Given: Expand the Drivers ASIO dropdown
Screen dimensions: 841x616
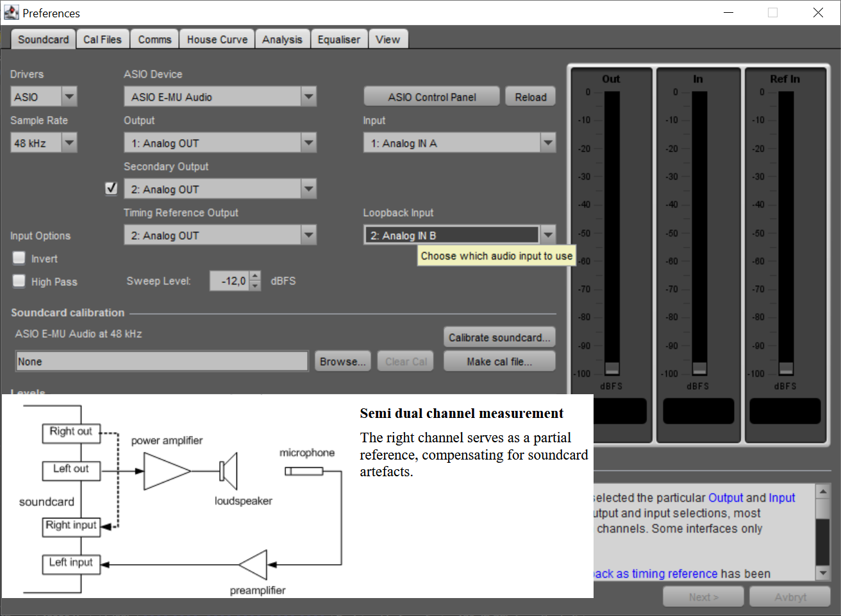Looking at the screenshot, I should click(69, 97).
